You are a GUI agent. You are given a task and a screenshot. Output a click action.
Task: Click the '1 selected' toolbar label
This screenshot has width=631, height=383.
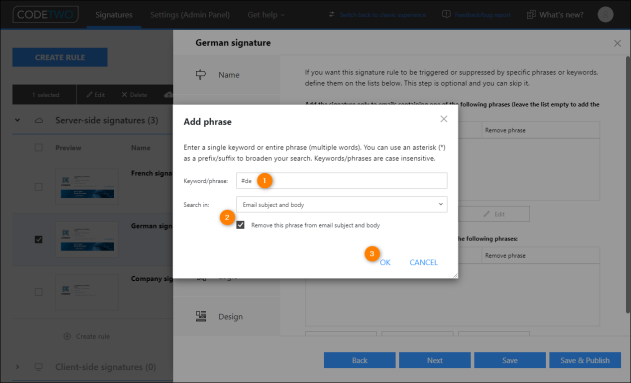[x=45, y=95]
